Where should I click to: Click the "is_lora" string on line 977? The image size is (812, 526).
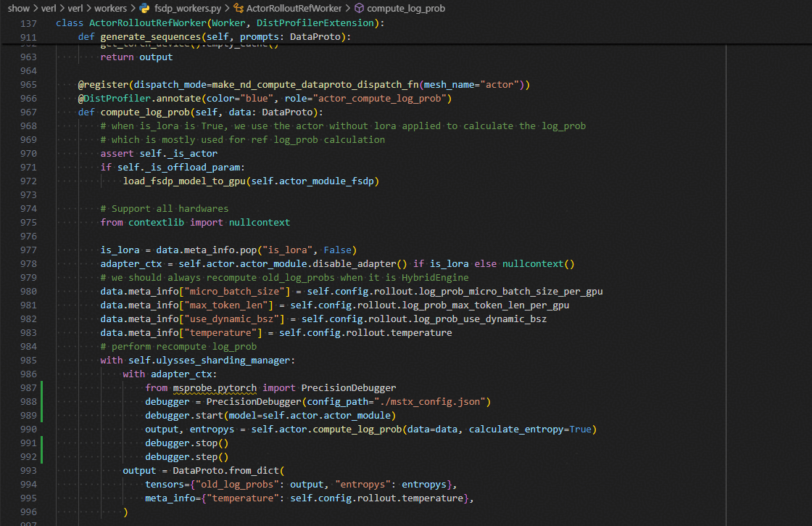coord(287,250)
